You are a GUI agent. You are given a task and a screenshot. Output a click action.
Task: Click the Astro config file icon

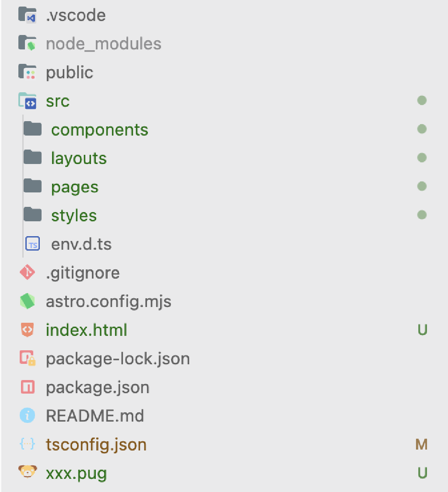coord(27,301)
